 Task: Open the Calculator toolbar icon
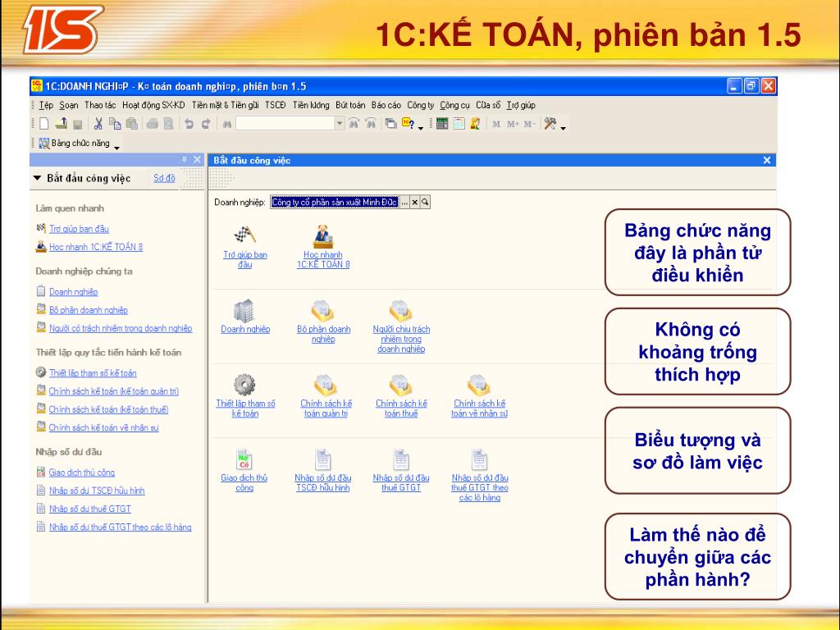[x=442, y=124]
